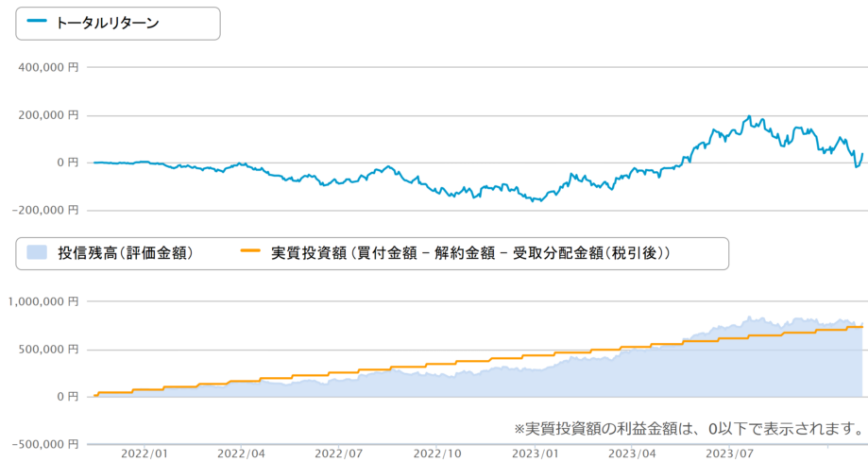Click the 200,000 円 y-axis label
Screen dimensions: 868x462
pos(47,115)
